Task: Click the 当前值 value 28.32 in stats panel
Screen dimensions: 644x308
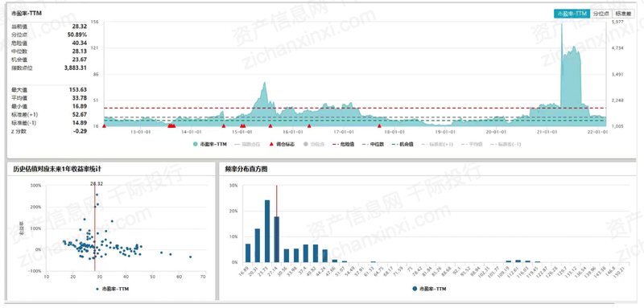Action: pos(79,27)
